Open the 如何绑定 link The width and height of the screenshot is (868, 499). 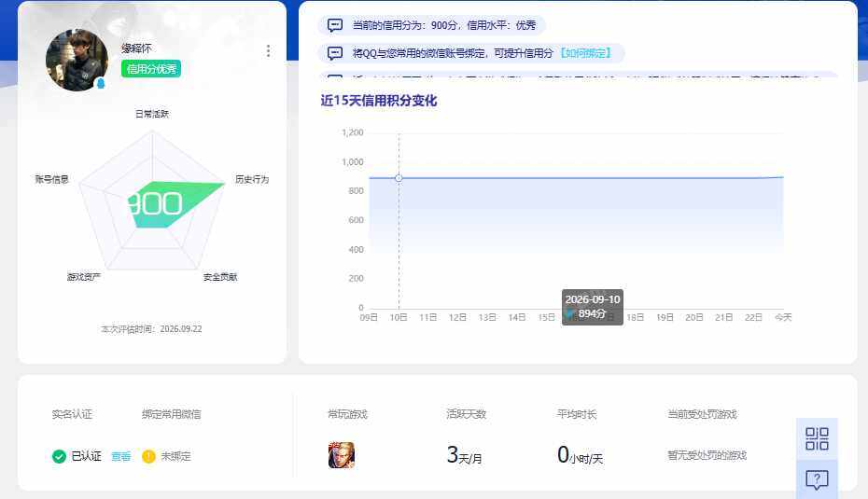click(x=586, y=53)
